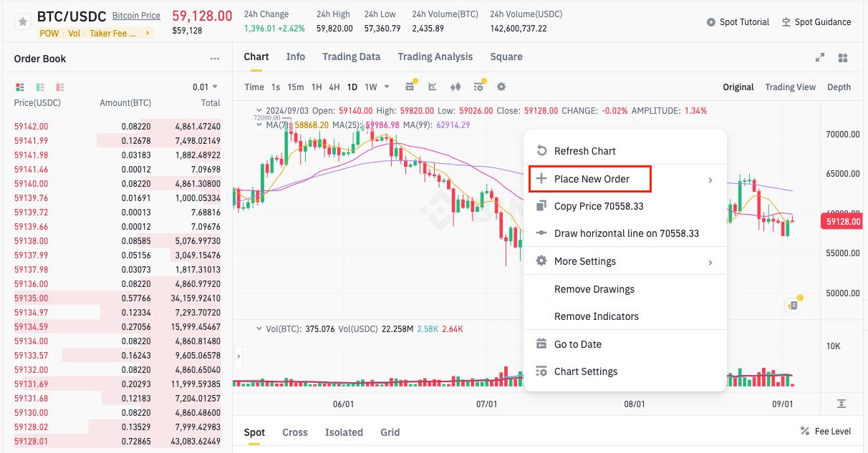Viewport: 868px width, 453px height.
Task: Open the Spot Tutorial link
Action: [745, 22]
